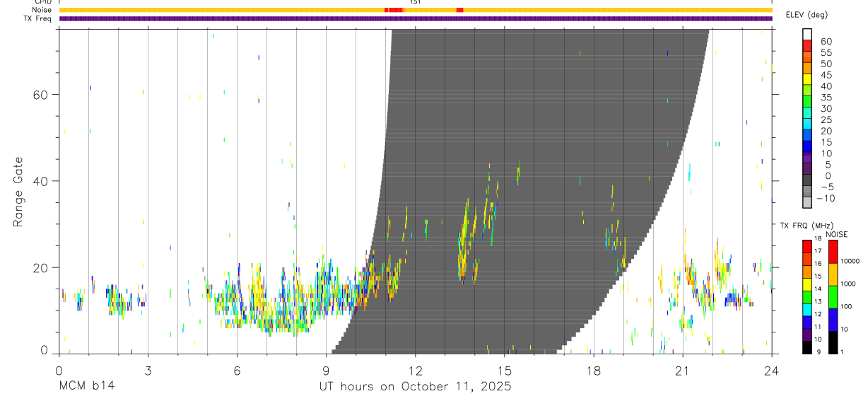Click the 'TX Freq' strip label at top
Screen dimensions: 868x401
pyautogui.click(x=38, y=18)
